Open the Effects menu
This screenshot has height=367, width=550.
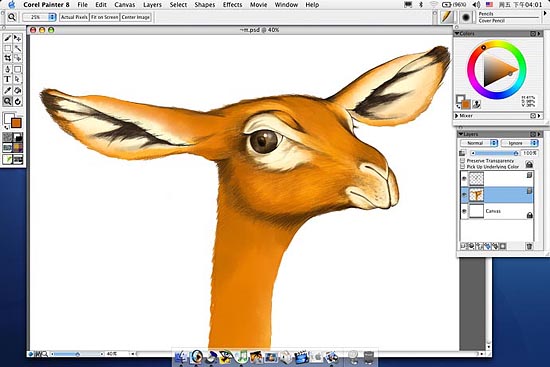(x=232, y=5)
